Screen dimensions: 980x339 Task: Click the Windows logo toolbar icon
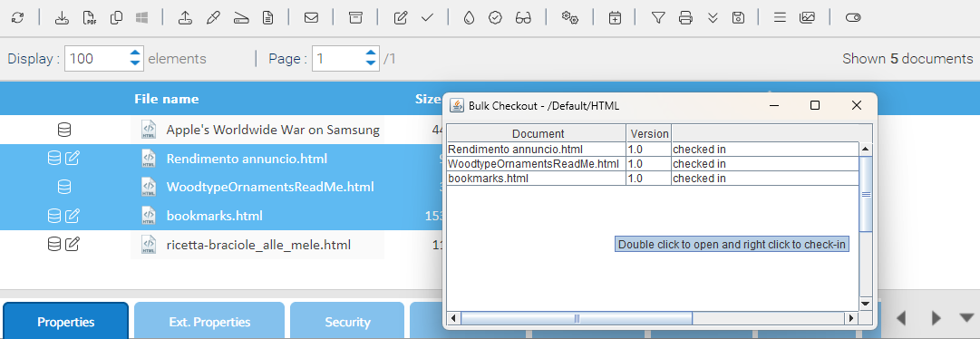tap(141, 18)
